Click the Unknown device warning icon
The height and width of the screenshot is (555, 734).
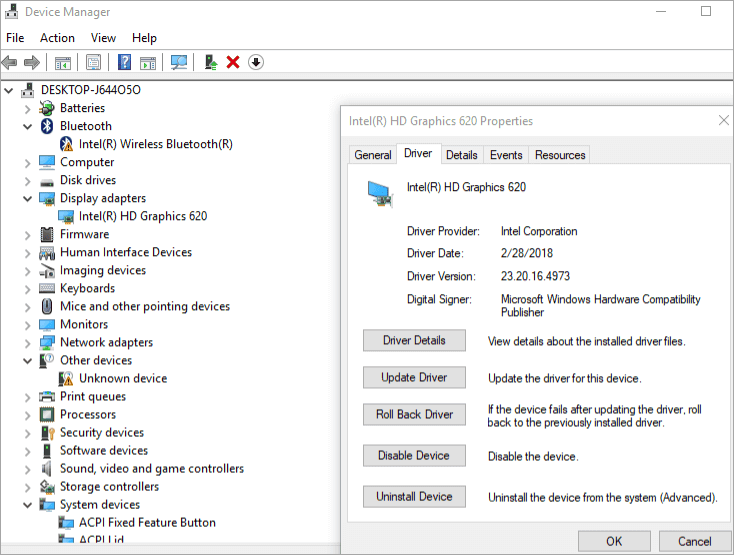pyautogui.click(x=66, y=379)
